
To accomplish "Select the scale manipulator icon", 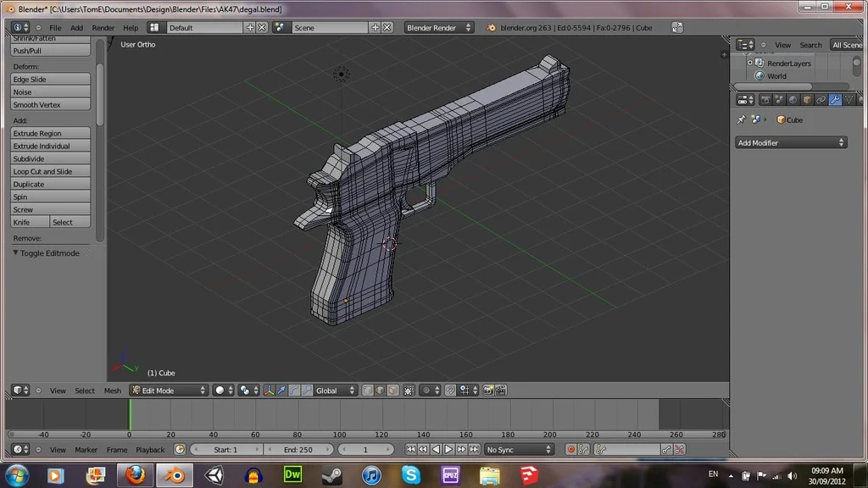I will pos(307,390).
